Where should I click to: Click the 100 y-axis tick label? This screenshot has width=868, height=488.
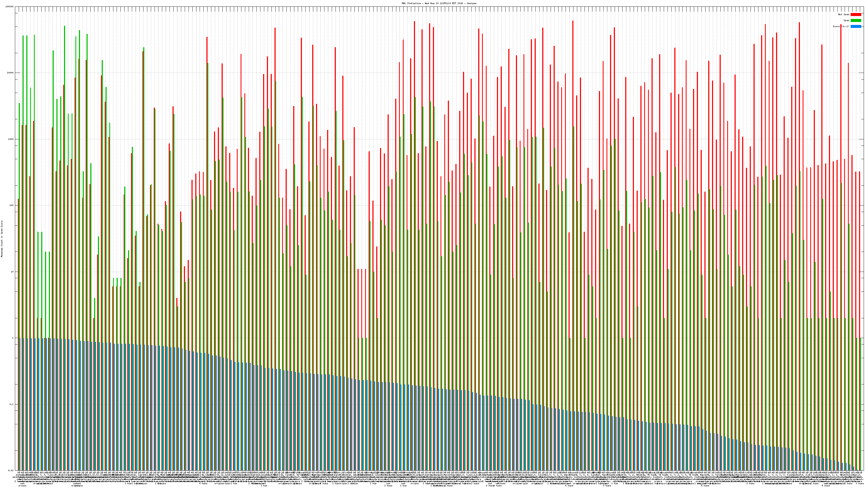pyautogui.click(x=12, y=206)
